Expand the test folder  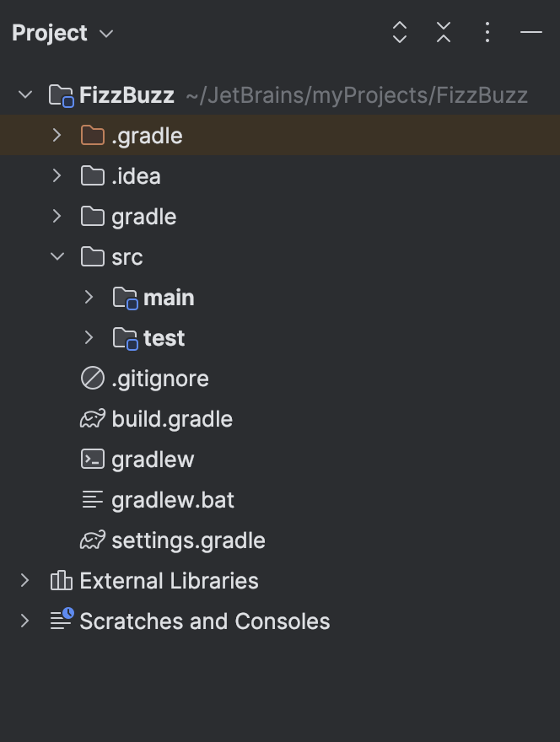(x=89, y=337)
